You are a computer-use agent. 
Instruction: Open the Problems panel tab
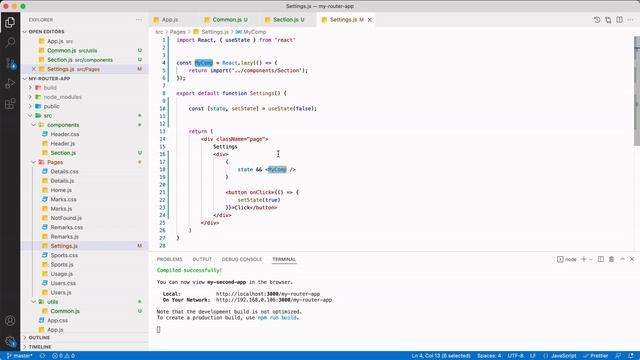[x=169, y=259]
